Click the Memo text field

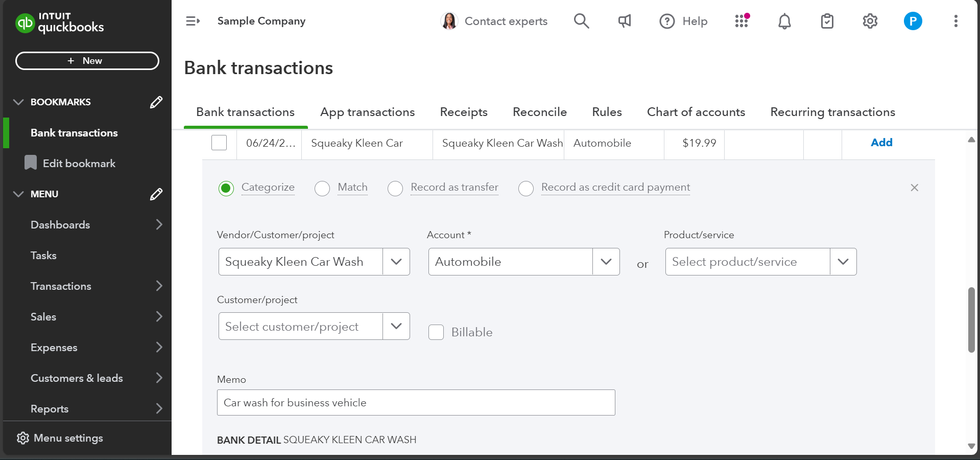[416, 403]
